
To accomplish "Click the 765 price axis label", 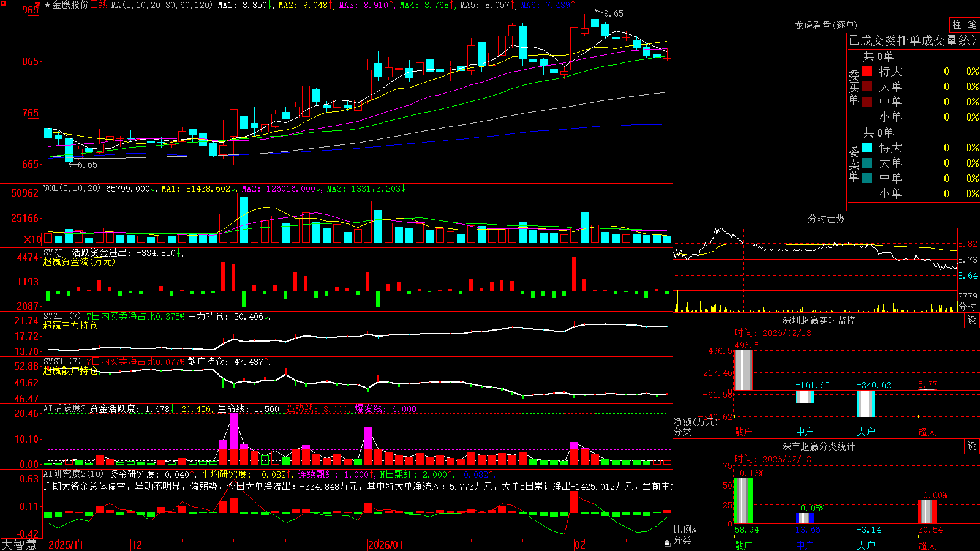I will 31,113.
